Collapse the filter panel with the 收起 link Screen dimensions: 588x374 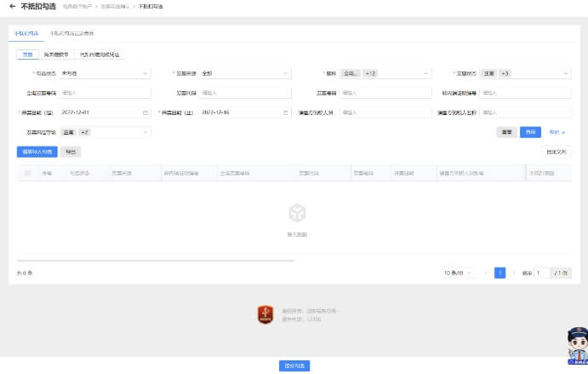pyautogui.click(x=557, y=132)
